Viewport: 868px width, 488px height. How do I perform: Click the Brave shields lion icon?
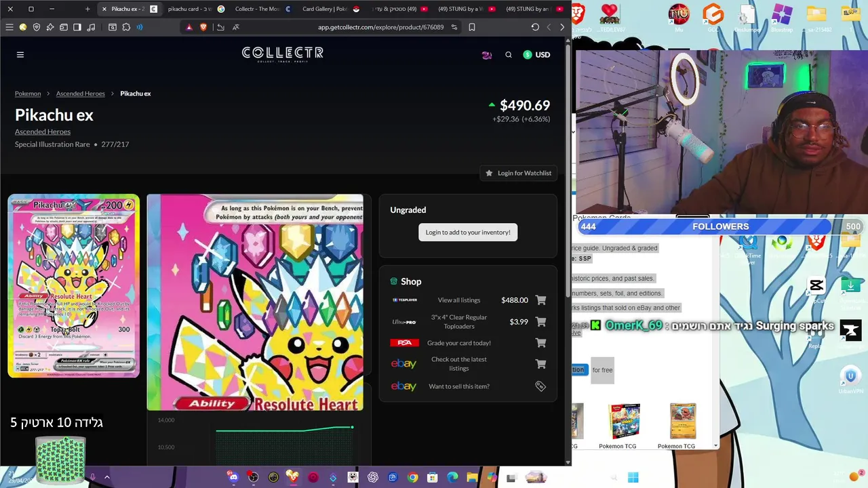point(203,27)
